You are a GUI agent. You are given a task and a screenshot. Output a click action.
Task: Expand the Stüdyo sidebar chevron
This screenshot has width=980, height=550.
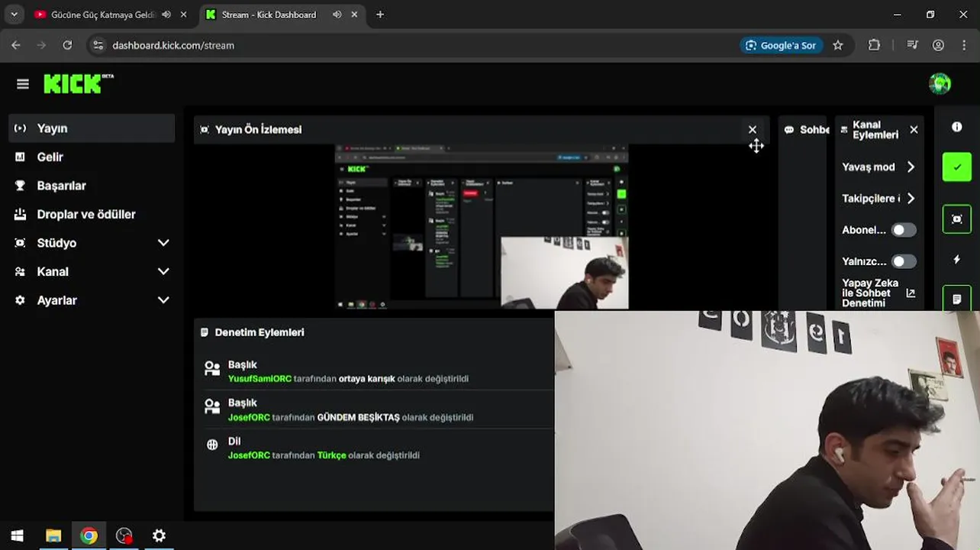pos(163,243)
